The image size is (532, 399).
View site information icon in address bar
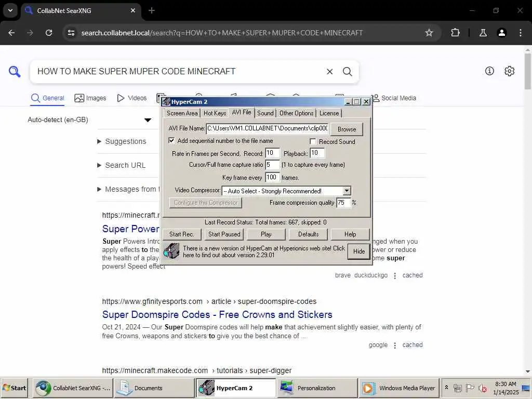tap(71, 33)
